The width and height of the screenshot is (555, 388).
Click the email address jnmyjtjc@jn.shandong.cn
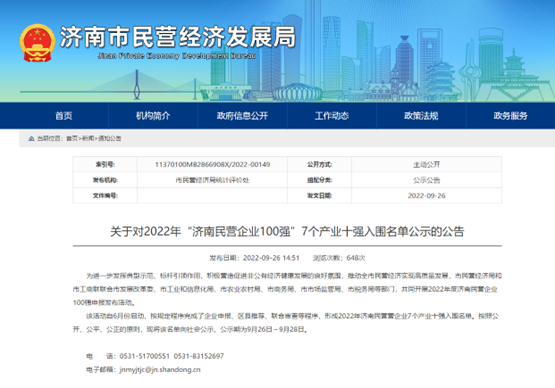[x=160, y=370]
